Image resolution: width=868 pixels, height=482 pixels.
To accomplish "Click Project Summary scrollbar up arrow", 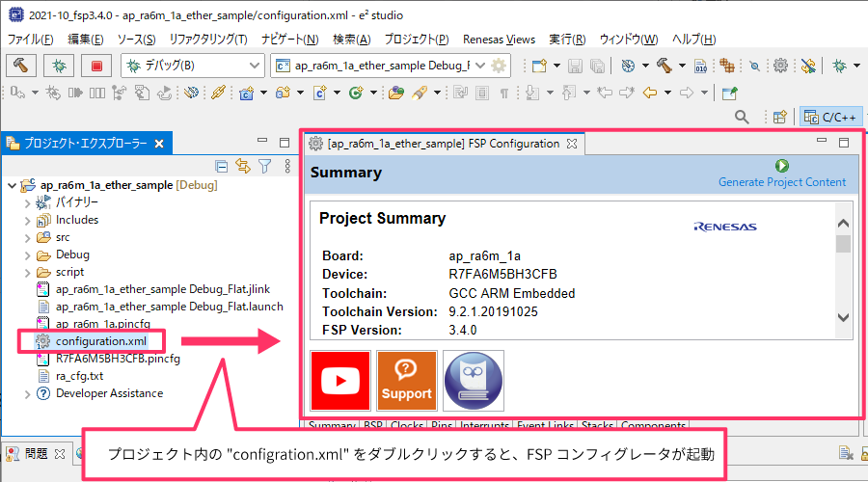I will (843, 224).
